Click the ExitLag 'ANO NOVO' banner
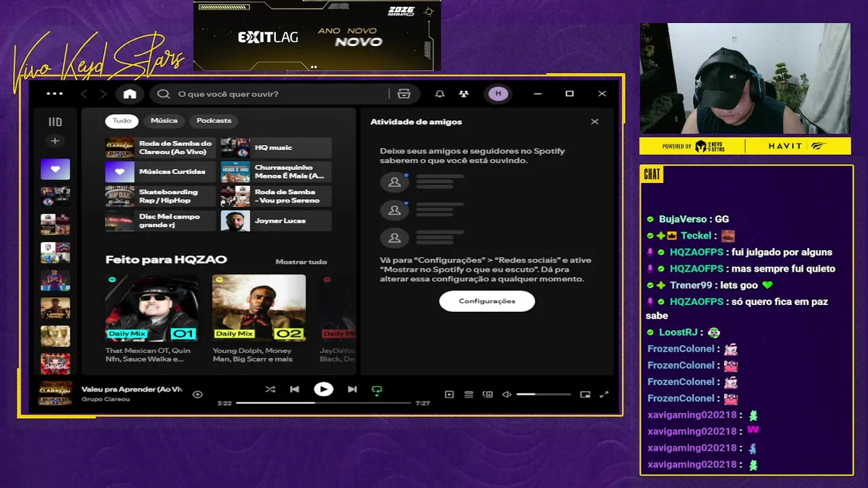The height and width of the screenshot is (488, 868). click(x=317, y=36)
